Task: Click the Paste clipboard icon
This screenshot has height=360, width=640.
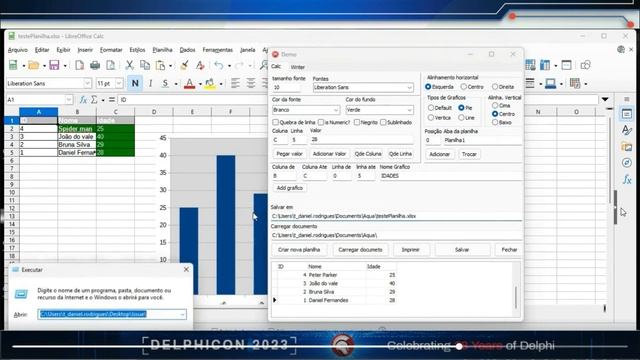Action: coord(160,65)
